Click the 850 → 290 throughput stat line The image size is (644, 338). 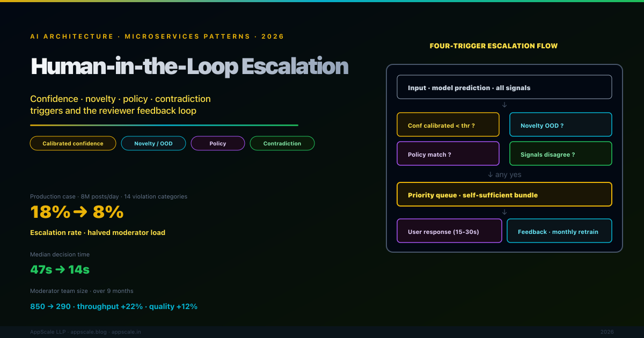[x=114, y=306]
